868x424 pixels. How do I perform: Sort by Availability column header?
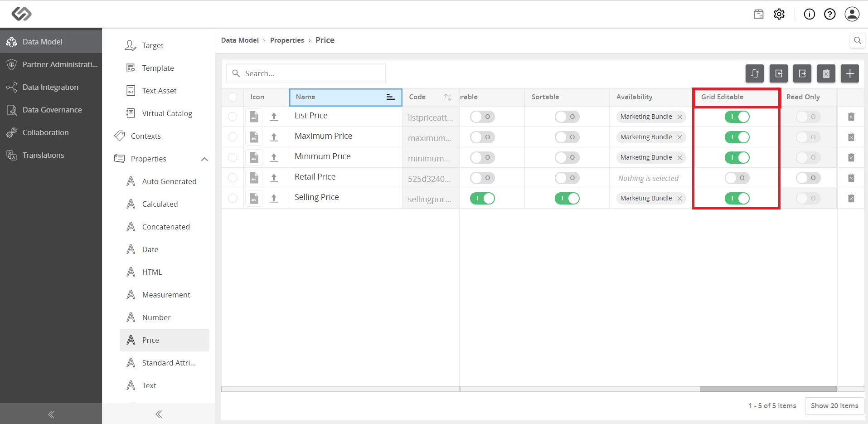click(650, 97)
